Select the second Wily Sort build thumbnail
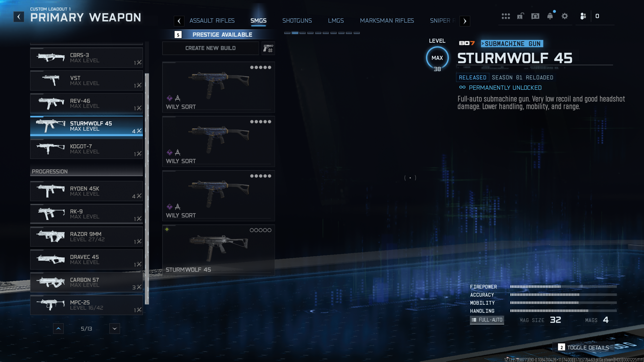The width and height of the screenshot is (644, 362). coord(219,141)
